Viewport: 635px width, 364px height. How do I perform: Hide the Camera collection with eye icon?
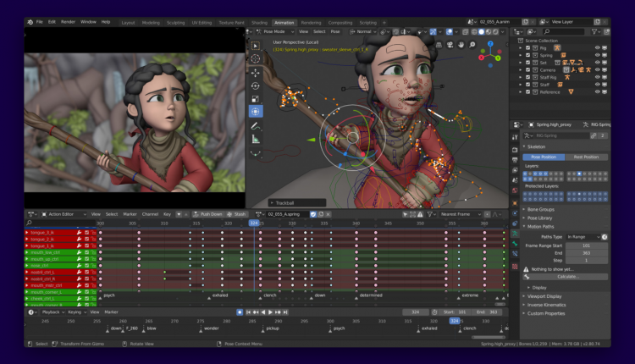coord(598,69)
